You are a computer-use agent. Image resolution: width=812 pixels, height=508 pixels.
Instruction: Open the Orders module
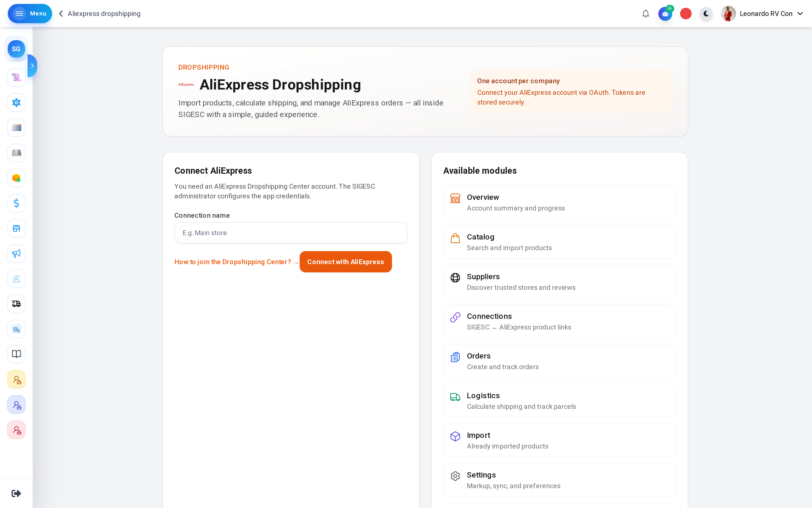559,361
